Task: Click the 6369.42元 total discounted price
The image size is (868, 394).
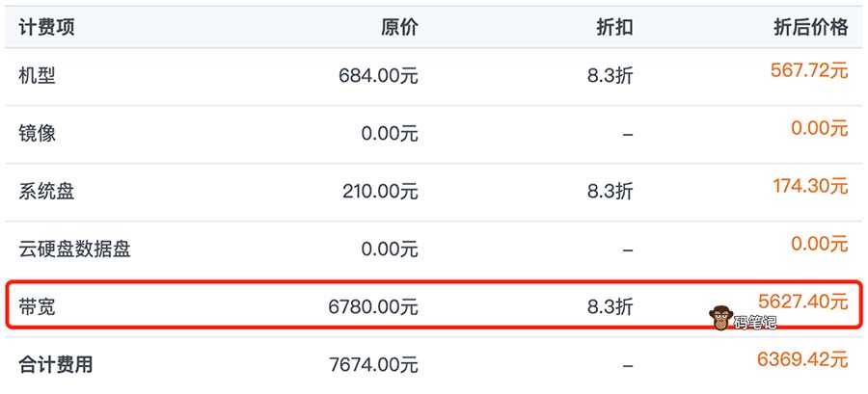Action: [802, 359]
